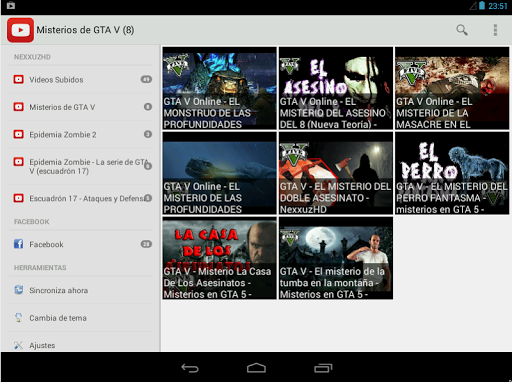Viewport: 512px width, 382px height.
Task: Click the Cambia de tema lightbulb icon
Action: pos(19,317)
